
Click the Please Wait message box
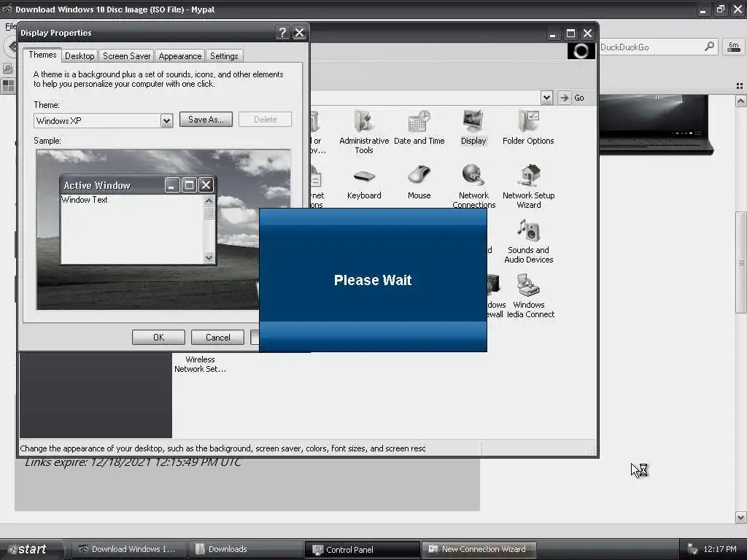[373, 280]
